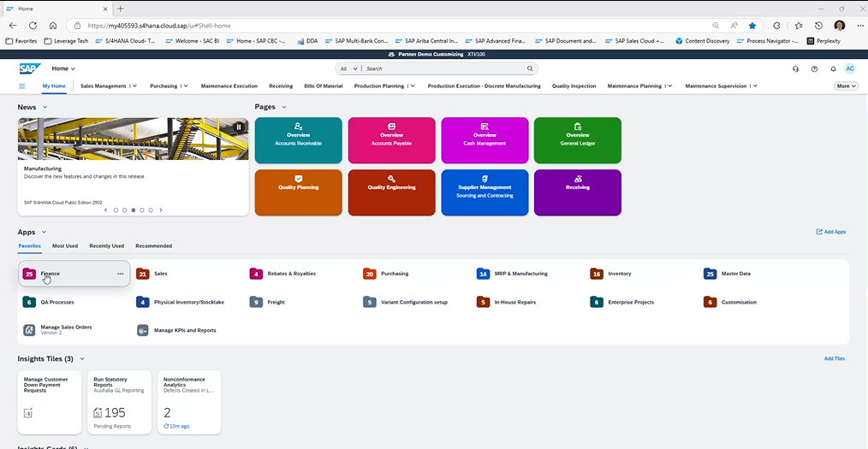Go to Maintenance Execution menu item
Image resolution: width=868 pixels, height=449 pixels.
(229, 86)
